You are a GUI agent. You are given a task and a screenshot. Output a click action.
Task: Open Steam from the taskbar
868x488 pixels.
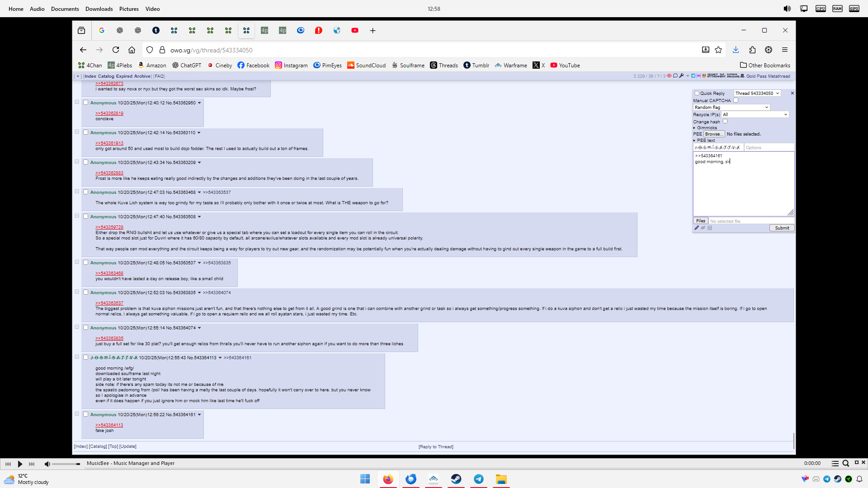456,479
